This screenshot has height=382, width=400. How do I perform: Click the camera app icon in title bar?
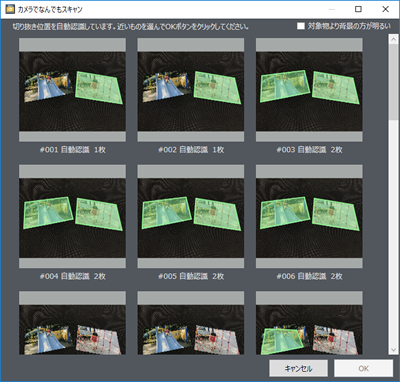tap(10, 9)
